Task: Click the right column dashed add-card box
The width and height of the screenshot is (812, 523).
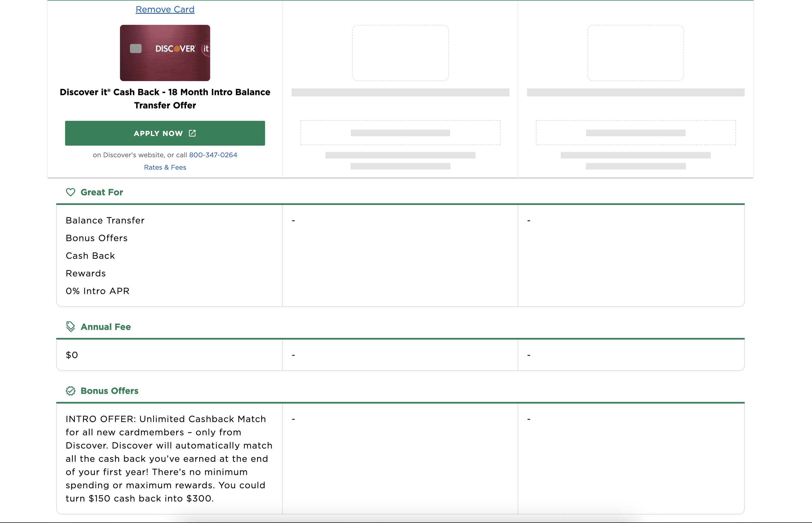Action: (x=635, y=133)
